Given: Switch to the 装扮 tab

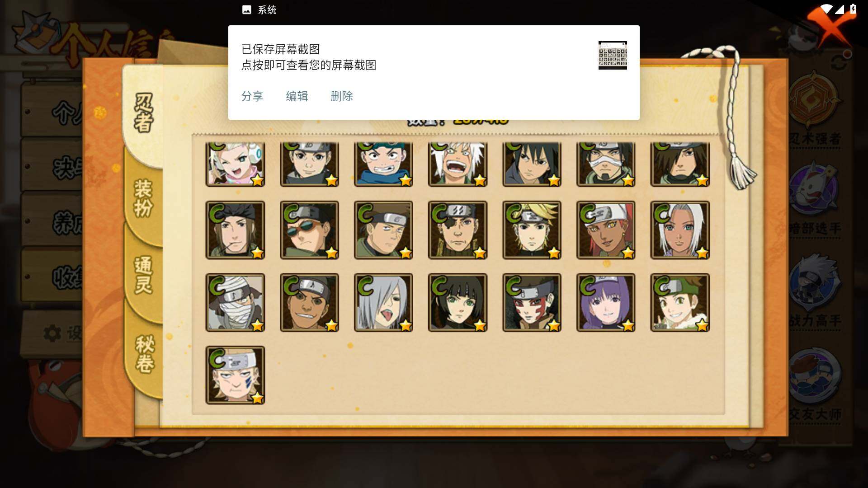Looking at the screenshot, I should (144, 199).
